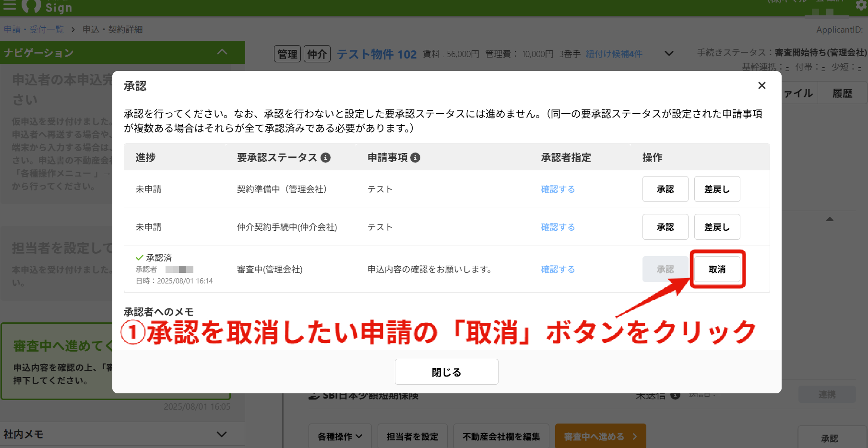Image resolution: width=868 pixels, height=448 pixels.
Task: Open 申請・受付一覧 breadcrumb link
Action: pos(34,29)
